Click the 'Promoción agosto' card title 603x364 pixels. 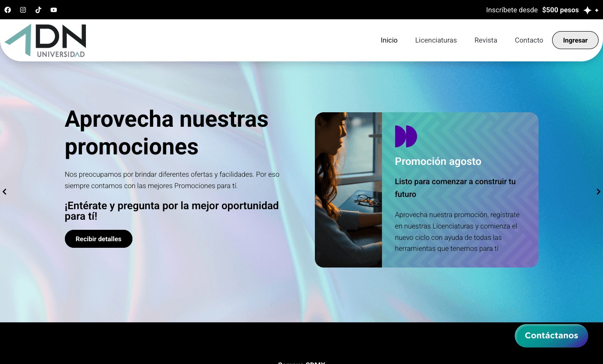click(438, 161)
